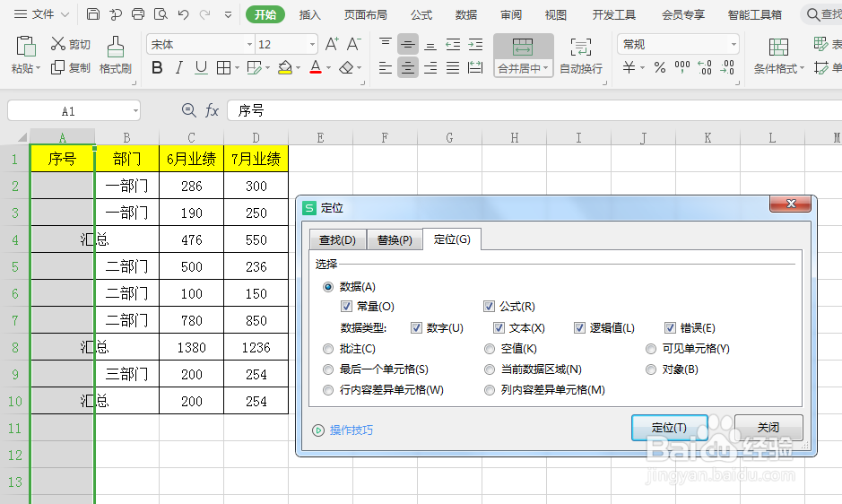Click the 定位(T) button

(x=669, y=428)
